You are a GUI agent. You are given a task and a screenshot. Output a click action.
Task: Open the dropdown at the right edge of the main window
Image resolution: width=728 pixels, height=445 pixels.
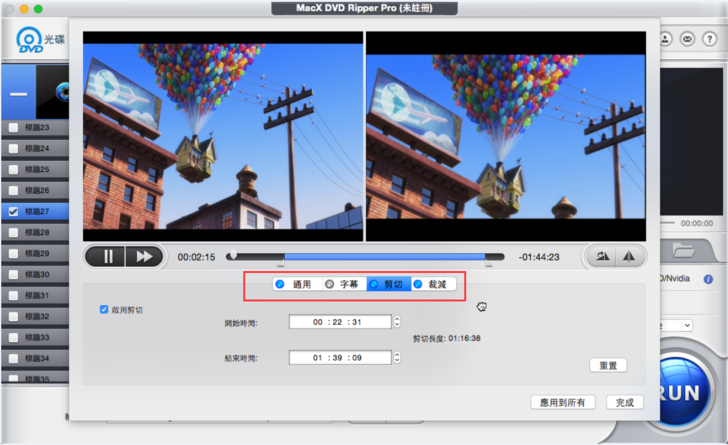[687, 325]
